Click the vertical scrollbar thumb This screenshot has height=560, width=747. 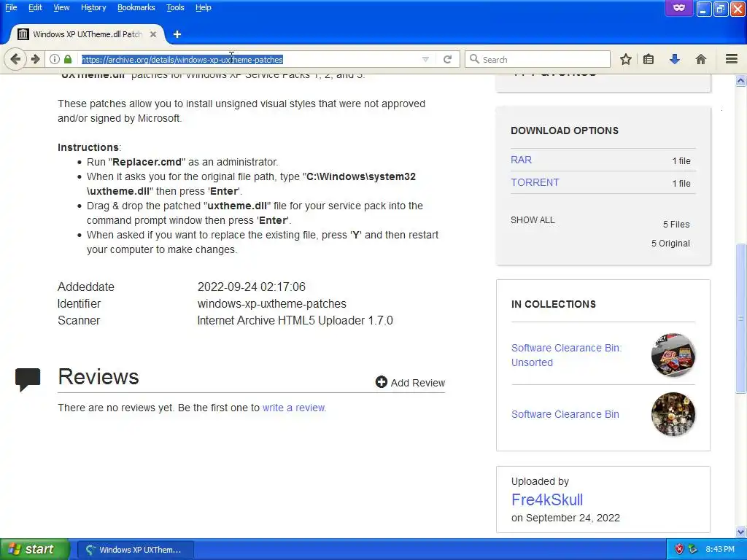coord(740,318)
